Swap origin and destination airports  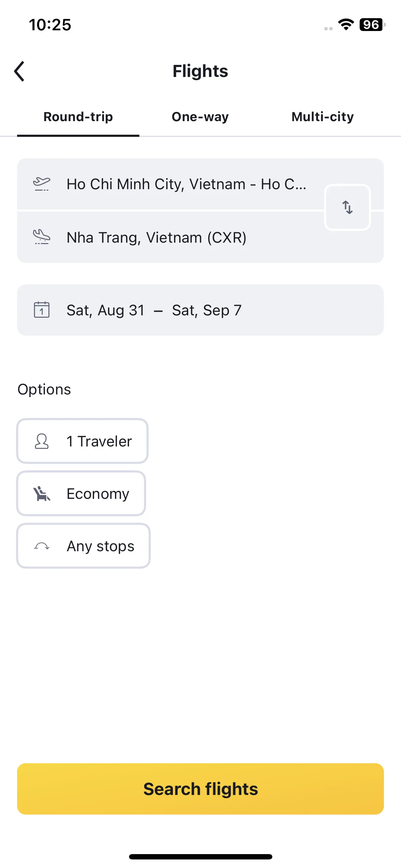(x=348, y=207)
